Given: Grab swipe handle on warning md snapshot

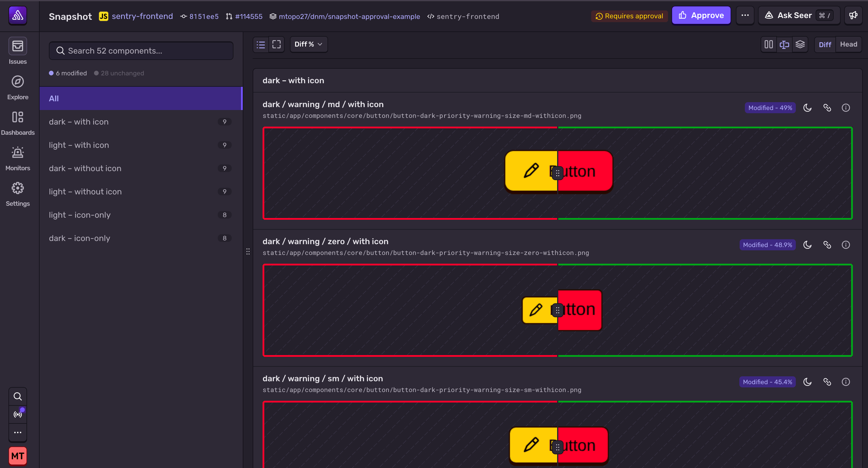Looking at the screenshot, I should (557, 173).
